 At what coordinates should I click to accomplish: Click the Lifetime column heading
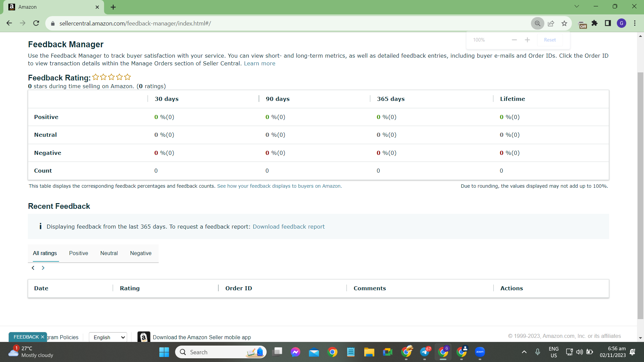click(513, 99)
